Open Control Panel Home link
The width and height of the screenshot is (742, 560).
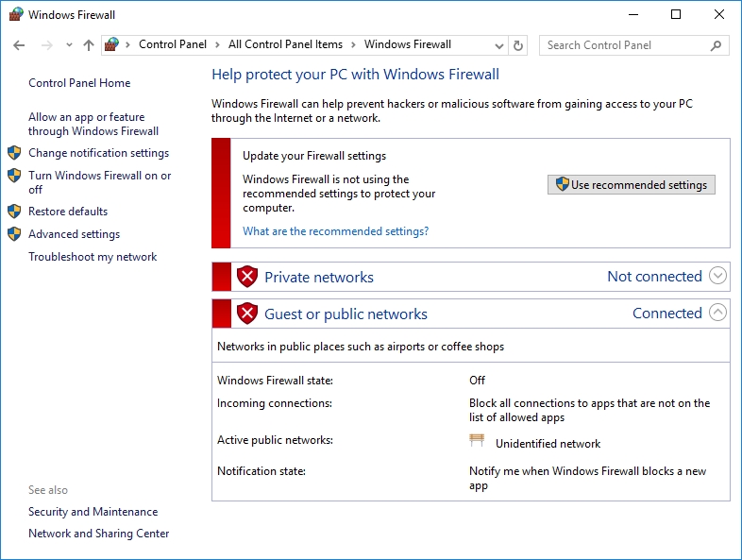(79, 83)
